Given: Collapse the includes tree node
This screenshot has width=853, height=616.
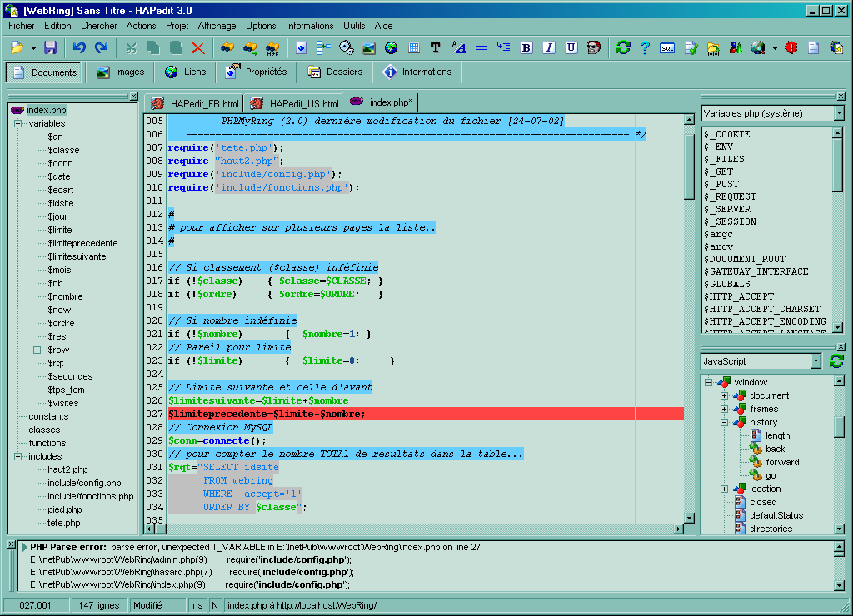Looking at the screenshot, I should (18, 456).
